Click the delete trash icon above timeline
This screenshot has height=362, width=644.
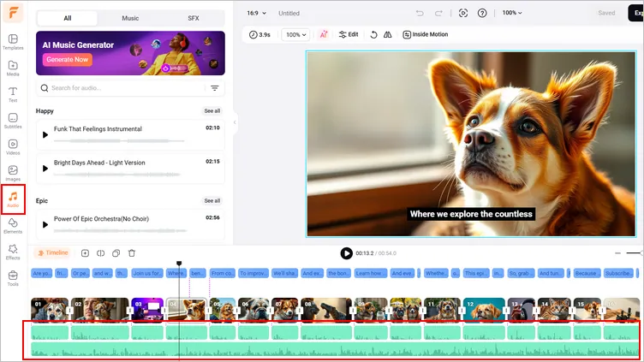tap(132, 253)
